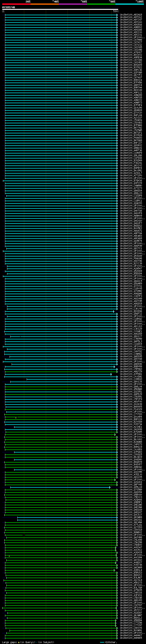Image resolution: width=146 pixels, height=644 pixels.
Task: Open hit UniRef100_B3TM22
Action: point(131,67)
